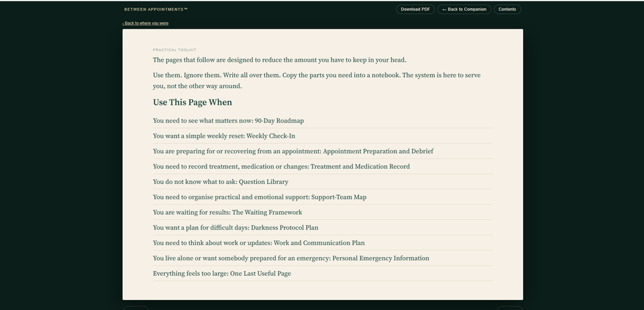Click the 'Use This Page When' heading
The height and width of the screenshot is (310, 644).
pyautogui.click(x=193, y=102)
